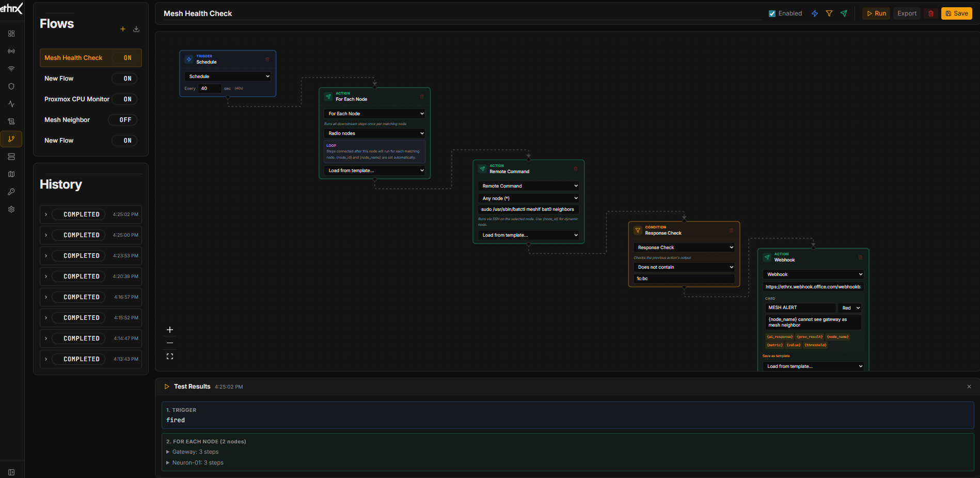Click the MESH ALERT card title field

pyautogui.click(x=800, y=307)
